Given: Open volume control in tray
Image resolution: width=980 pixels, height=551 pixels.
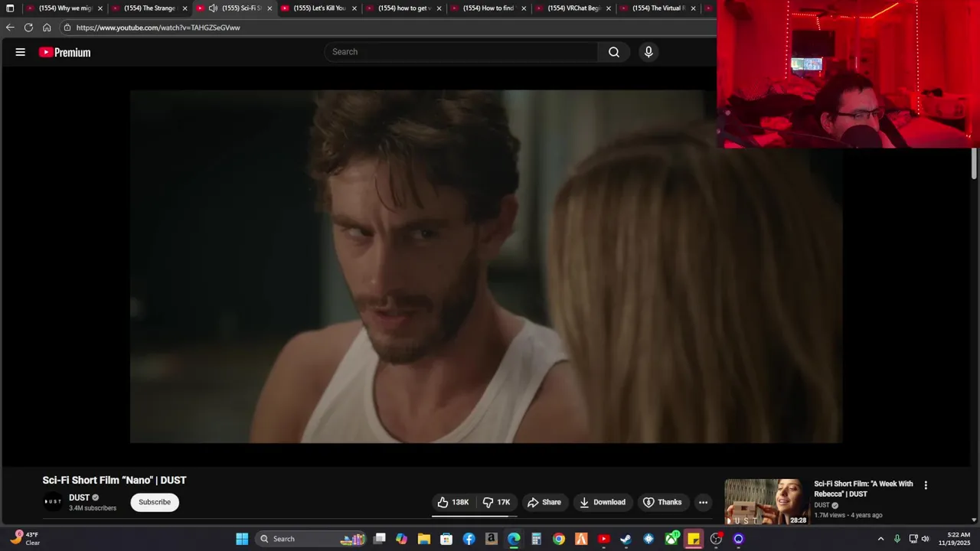Looking at the screenshot, I should click(925, 539).
